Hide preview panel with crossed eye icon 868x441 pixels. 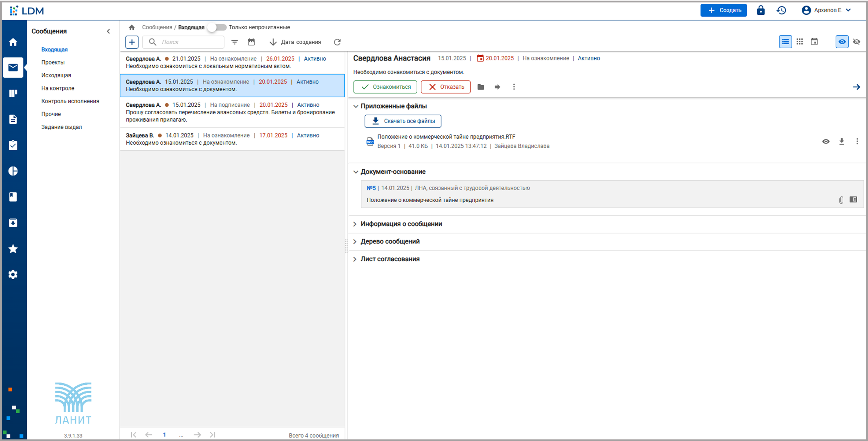(x=857, y=42)
